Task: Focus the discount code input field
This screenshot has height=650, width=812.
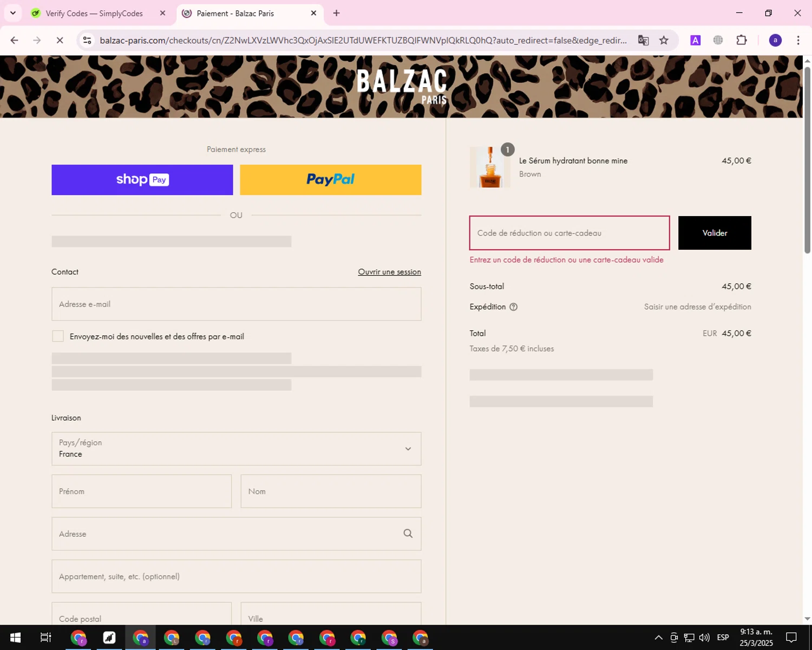Action: 569,233
